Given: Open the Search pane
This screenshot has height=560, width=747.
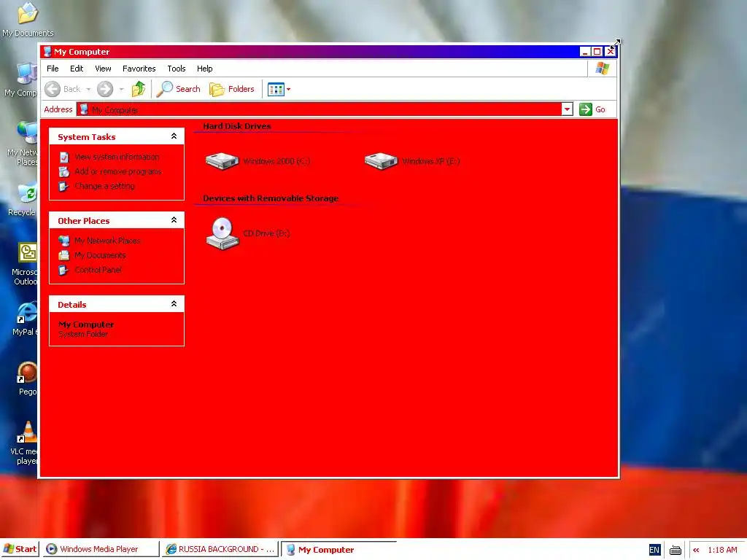Looking at the screenshot, I should 179,89.
